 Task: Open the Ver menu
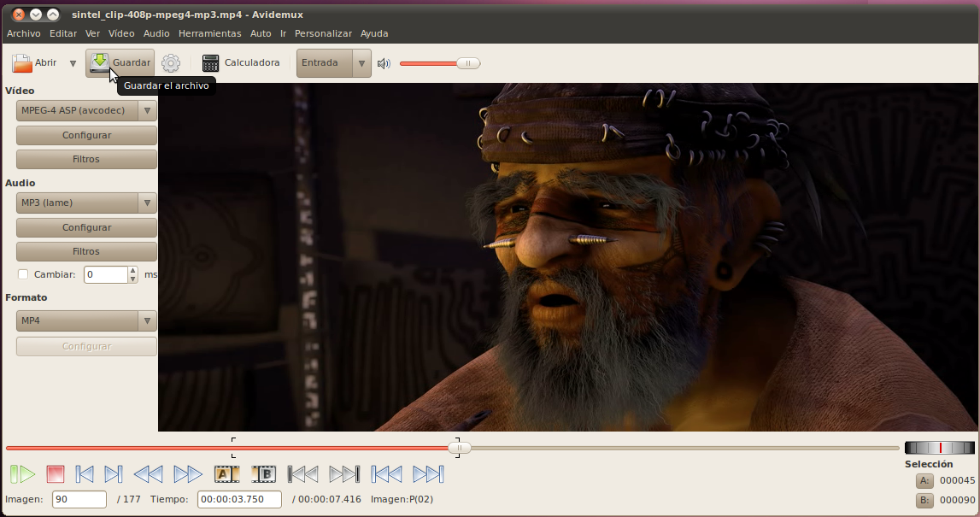92,34
